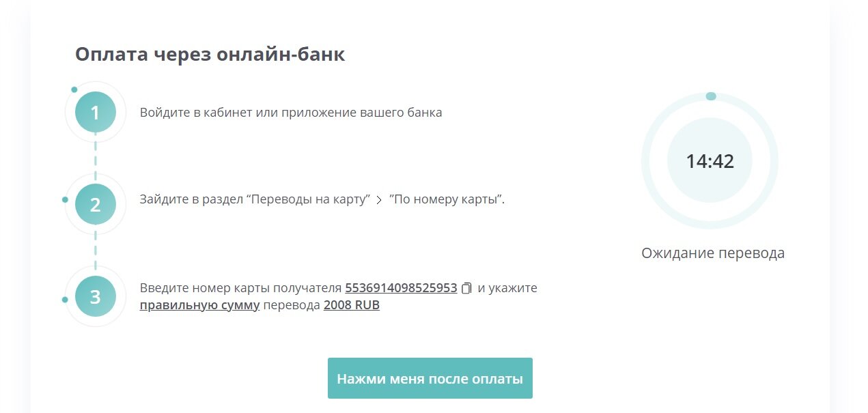
Task: Click the card number 5536914098525953
Action: coord(401,288)
